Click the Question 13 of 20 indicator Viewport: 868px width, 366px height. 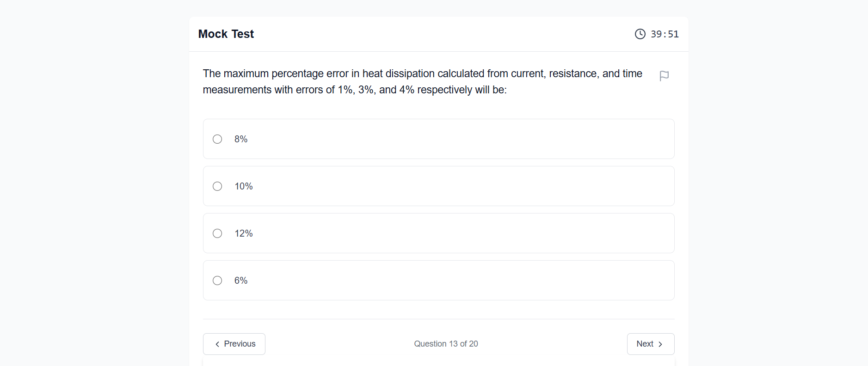[446, 344]
